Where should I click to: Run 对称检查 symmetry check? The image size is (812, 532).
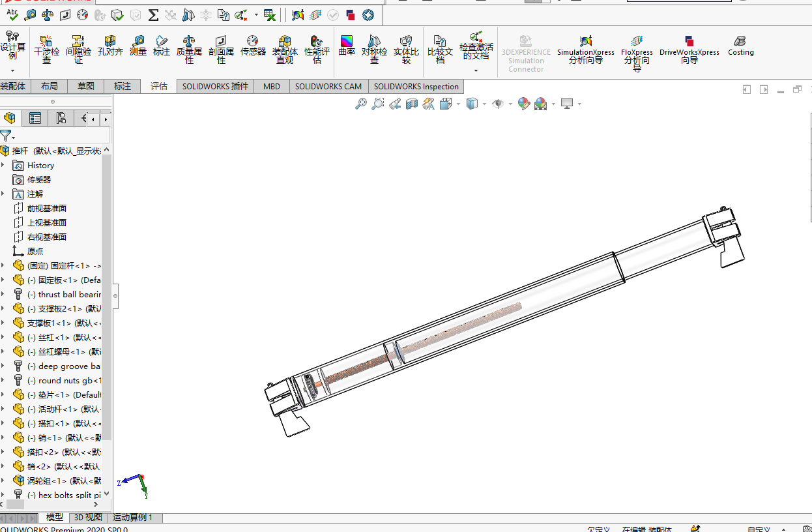tap(374, 50)
